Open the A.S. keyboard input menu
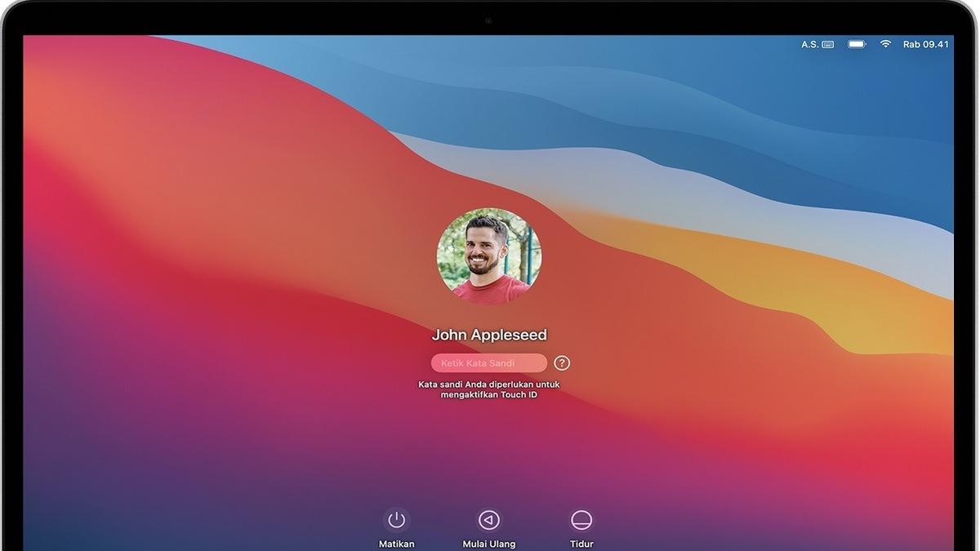Screen dimensions: 980x551 click(x=817, y=44)
